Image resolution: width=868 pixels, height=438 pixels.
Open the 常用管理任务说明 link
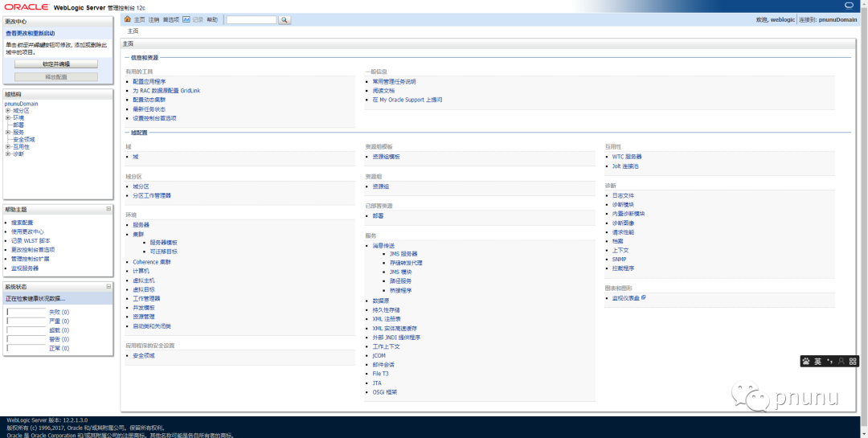(x=394, y=81)
